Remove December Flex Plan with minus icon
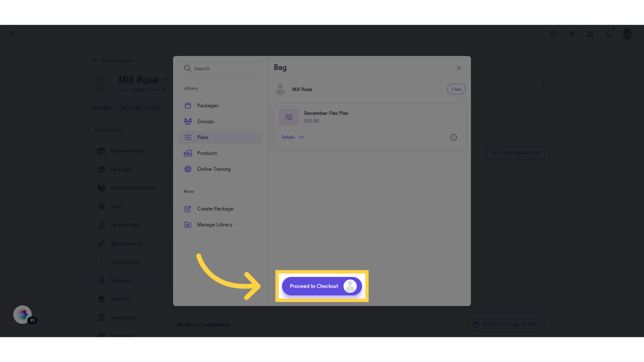The height and width of the screenshot is (362, 644). pyautogui.click(x=453, y=137)
